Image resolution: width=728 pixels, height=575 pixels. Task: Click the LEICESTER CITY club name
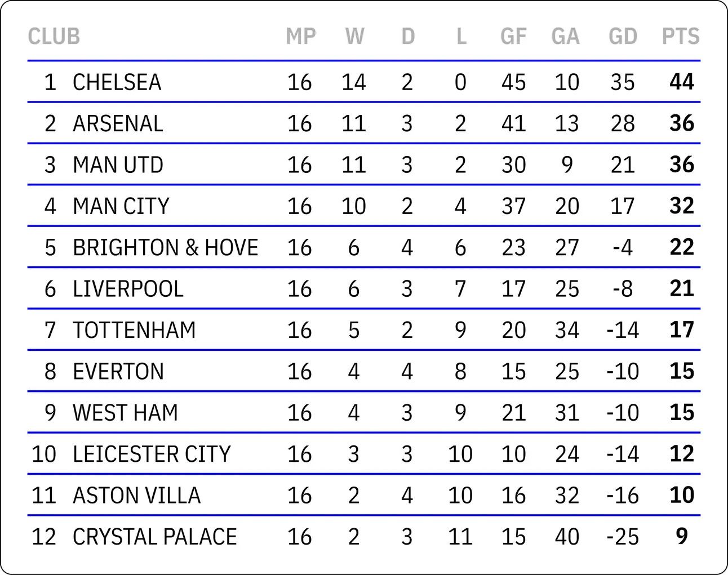click(152, 454)
